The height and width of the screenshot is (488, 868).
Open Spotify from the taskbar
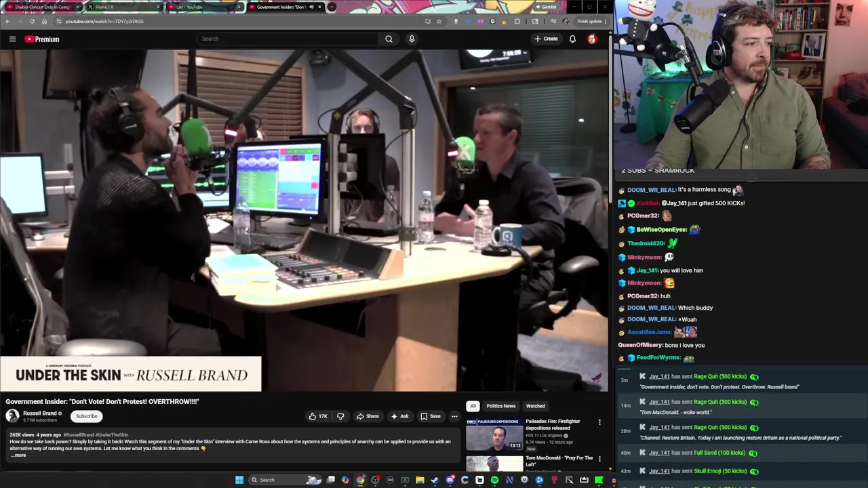494,480
